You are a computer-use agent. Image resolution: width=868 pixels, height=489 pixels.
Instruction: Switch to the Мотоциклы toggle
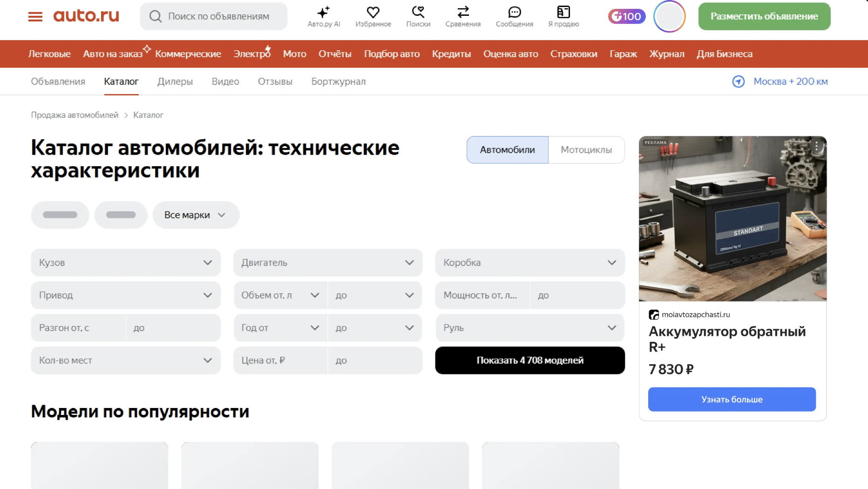tap(586, 150)
